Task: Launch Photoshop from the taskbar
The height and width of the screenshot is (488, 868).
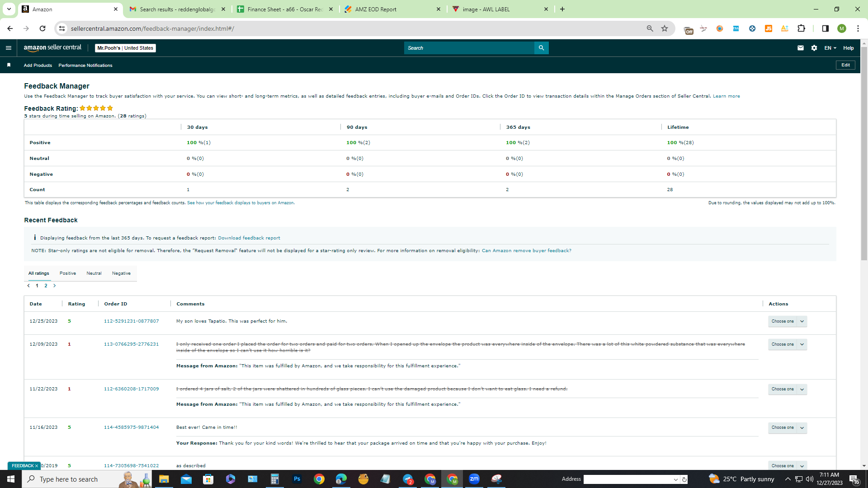Action: point(297,479)
